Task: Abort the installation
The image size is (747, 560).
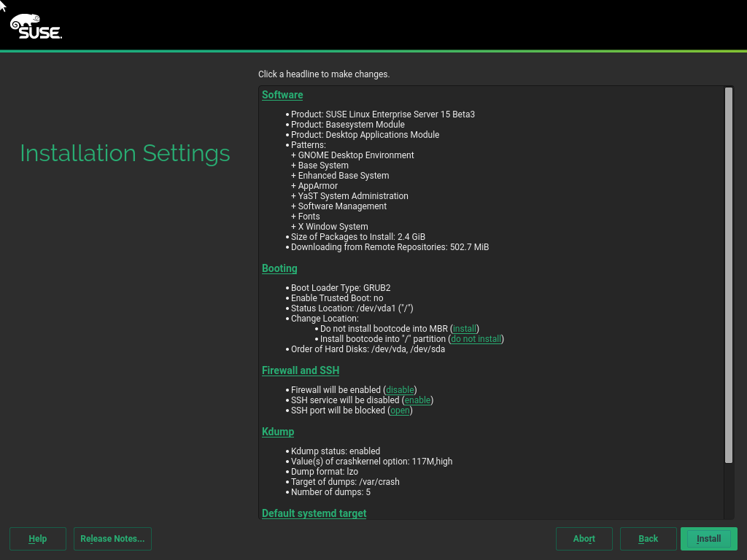Action: (584, 539)
